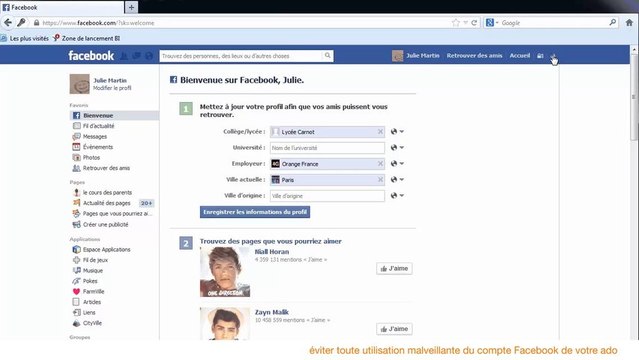639x360 pixels.
Task: Select Bienvenue in left sidebar
Action: (x=114, y=115)
